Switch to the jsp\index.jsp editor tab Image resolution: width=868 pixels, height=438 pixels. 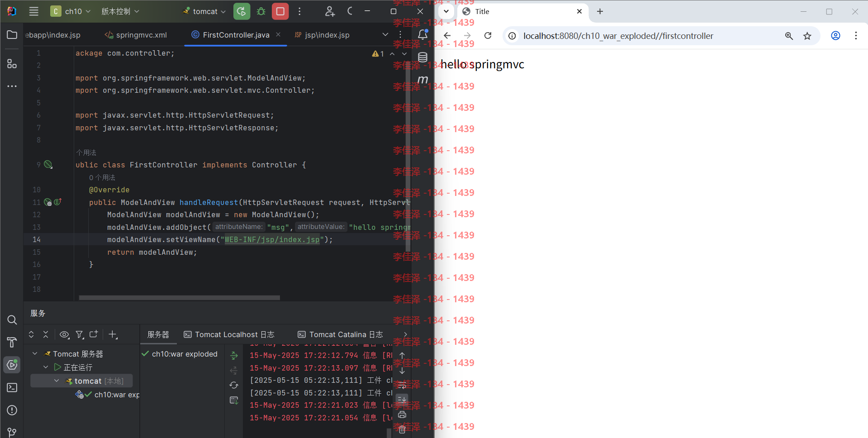click(x=323, y=35)
